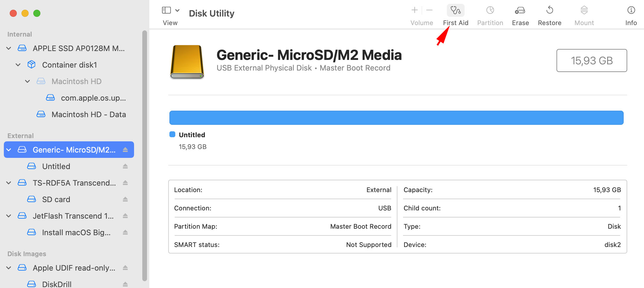Click the Device disk2 value
This screenshot has width=644, height=288.
(612, 245)
